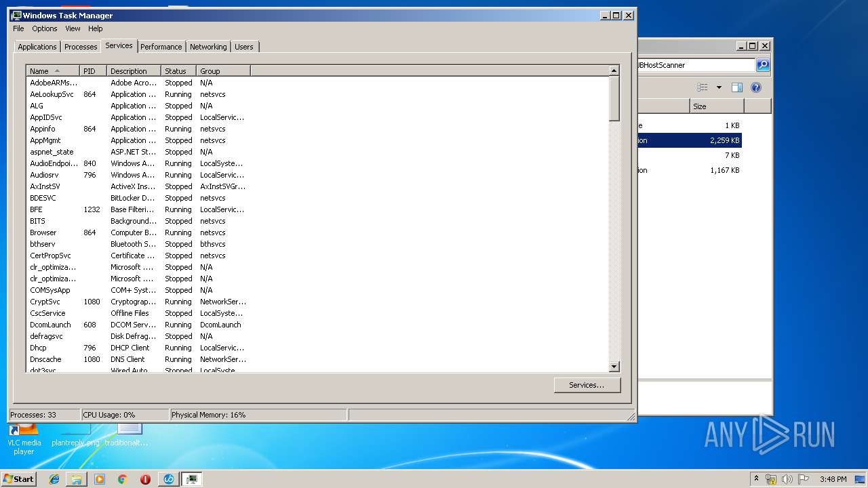The image size is (868, 488).
Task: Click the Services... button
Action: point(587,385)
